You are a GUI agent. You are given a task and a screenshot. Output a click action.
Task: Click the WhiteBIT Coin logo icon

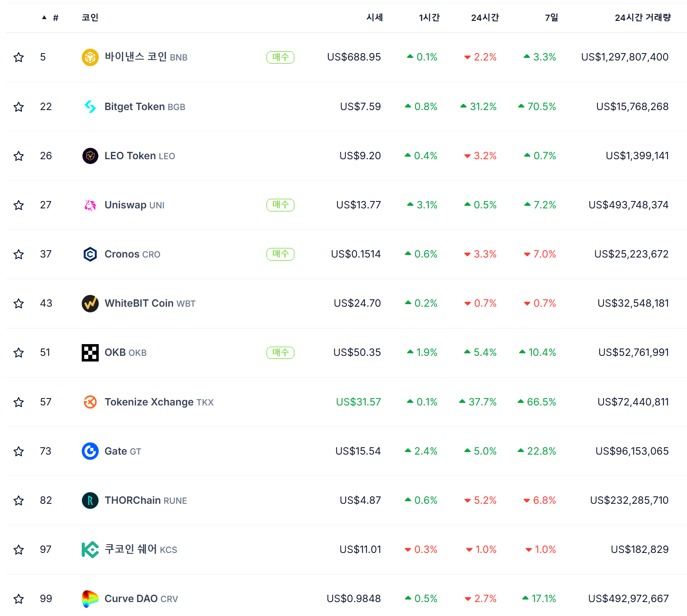pyautogui.click(x=90, y=303)
